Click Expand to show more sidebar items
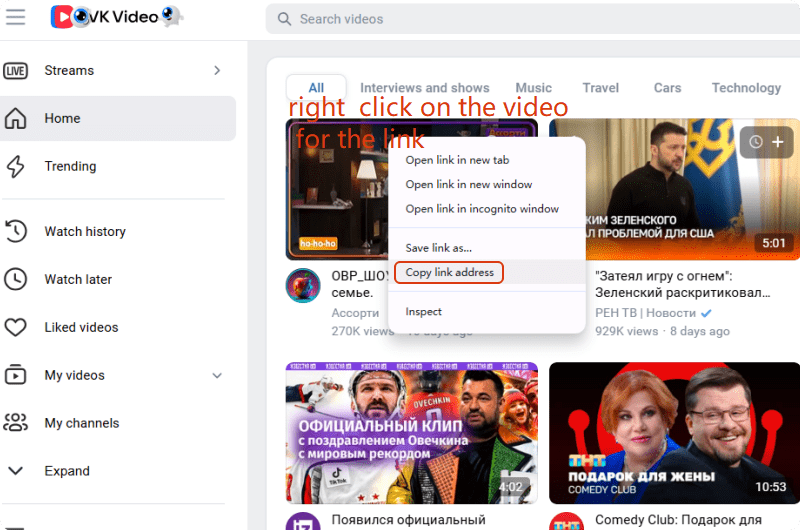Viewport: 800px width, 530px height. point(66,471)
